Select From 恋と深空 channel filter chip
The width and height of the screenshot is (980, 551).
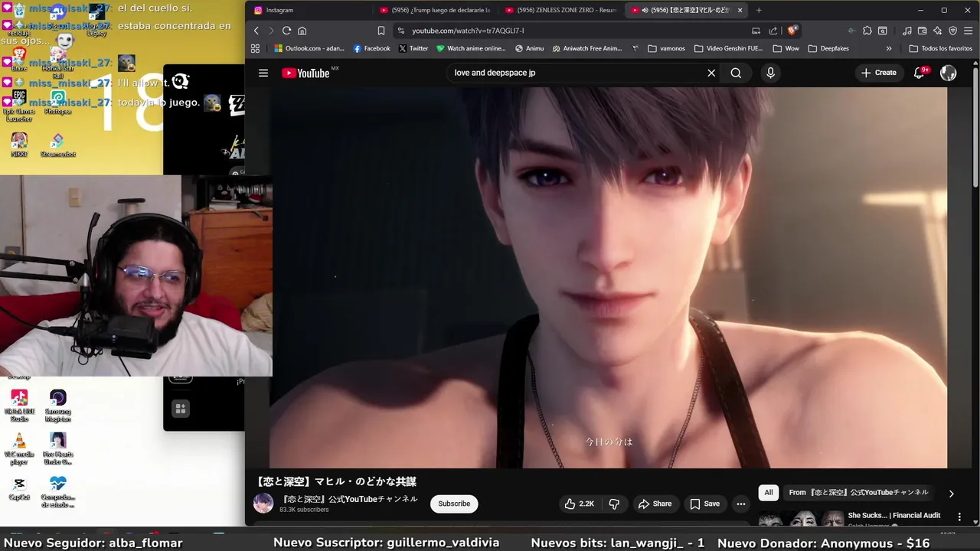click(x=858, y=493)
